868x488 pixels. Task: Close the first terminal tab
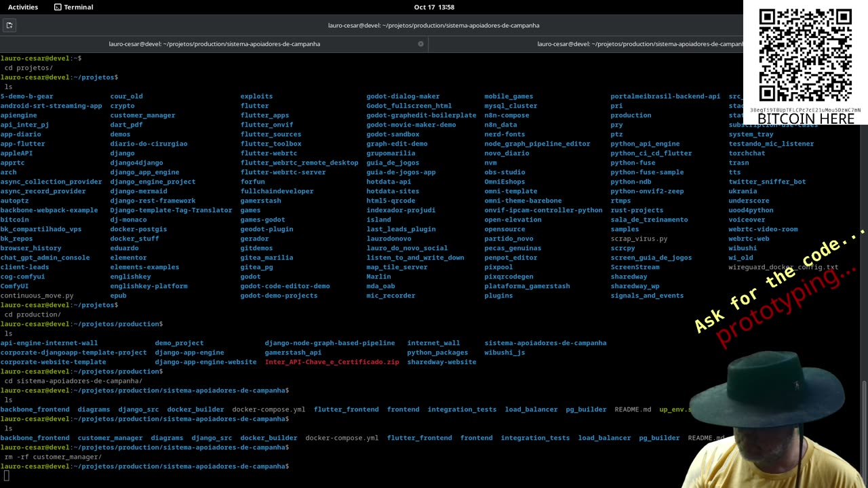(x=420, y=44)
